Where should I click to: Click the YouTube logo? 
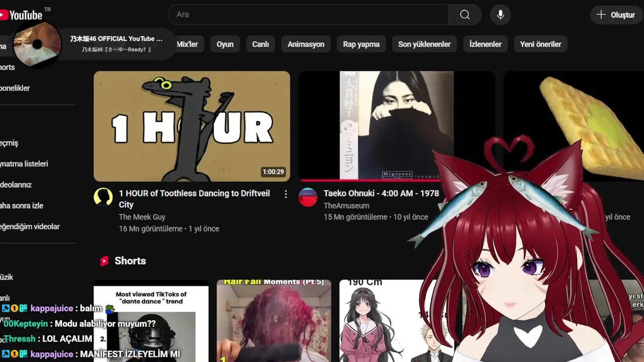pyautogui.click(x=21, y=15)
